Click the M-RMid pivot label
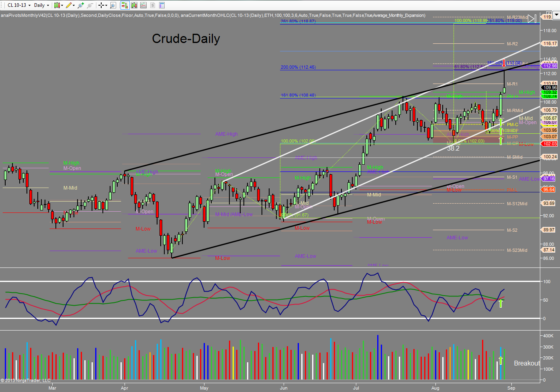Screen dimensions: 560x392 [x=515, y=110]
